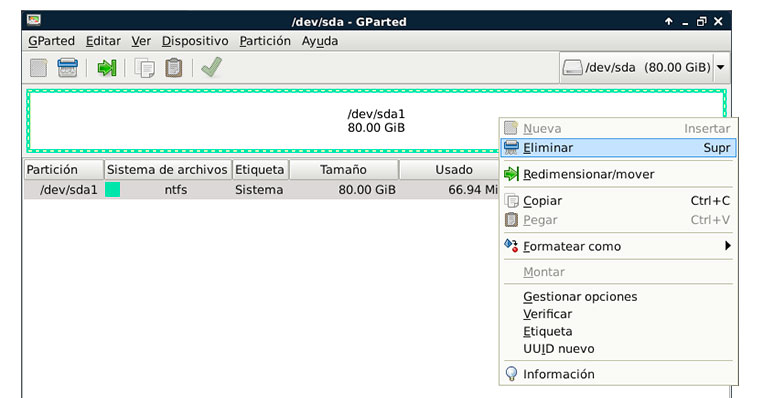Image resolution: width=760 pixels, height=398 pixels.
Task: Click the Sistema label cell
Action: [x=259, y=190]
